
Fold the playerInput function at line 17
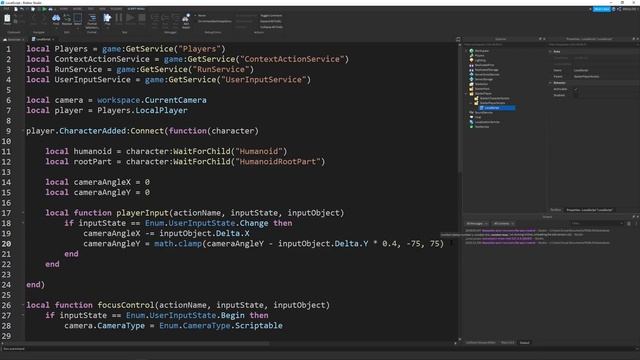point(23,213)
